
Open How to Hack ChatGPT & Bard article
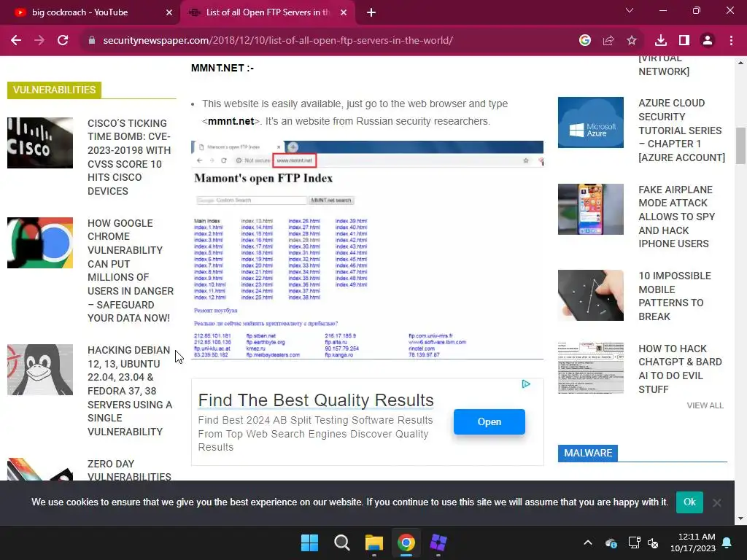tap(680, 369)
